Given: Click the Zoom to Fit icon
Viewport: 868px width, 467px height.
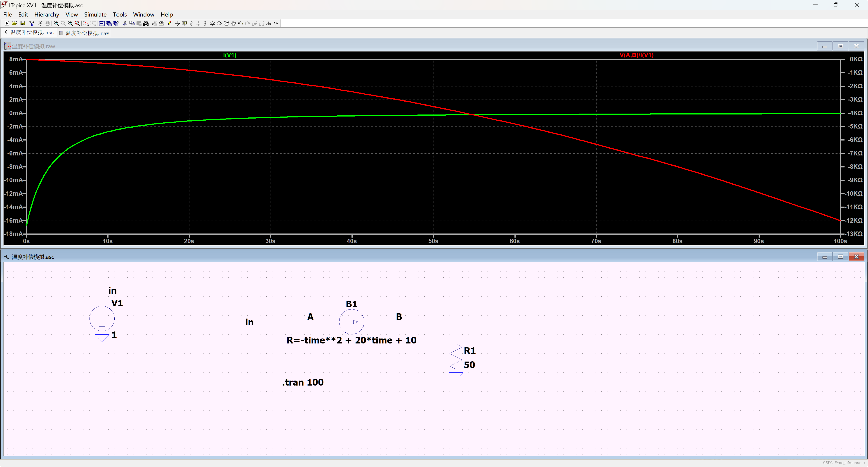Looking at the screenshot, I should coord(77,23).
